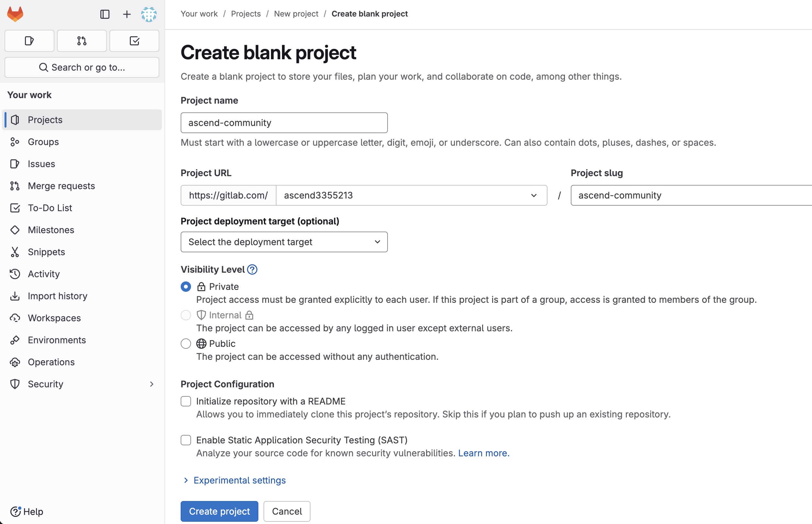The image size is (812, 524).
Task: Click the GitLab logo home icon
Action: pyautogui.click(x=15, y=14)
